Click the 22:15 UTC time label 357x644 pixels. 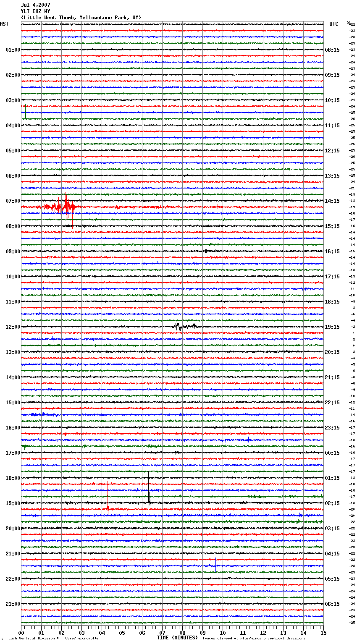tap(332, 403)
